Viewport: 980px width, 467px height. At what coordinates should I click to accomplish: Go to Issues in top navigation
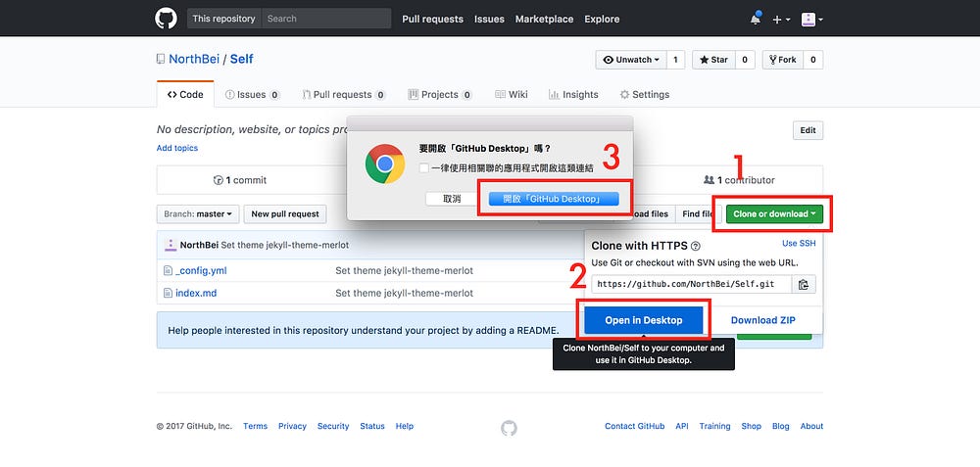click(x=489, y=20)
